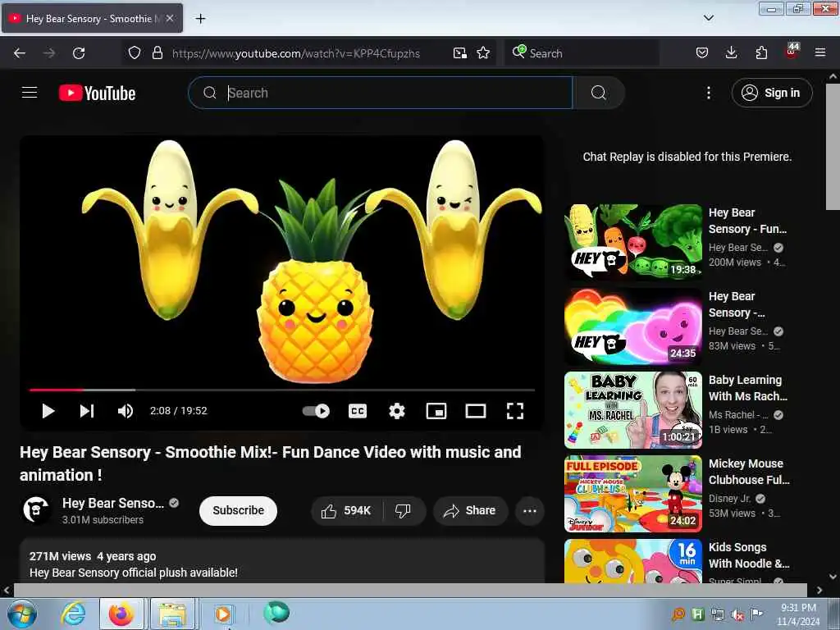840x630 pixels.
Task: Open video settings gear icon
Action: tap(397, 411)
